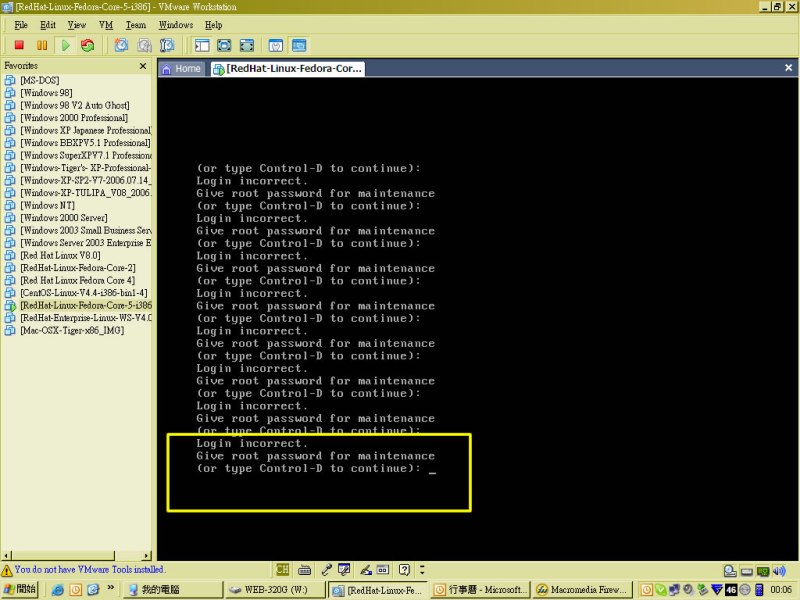Open the Windows Start button

coord(20,589)
